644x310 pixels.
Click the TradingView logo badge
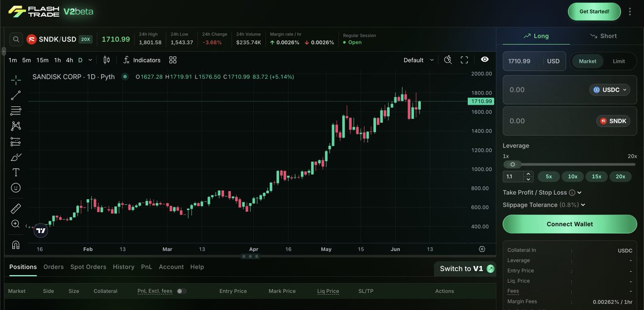41,231
